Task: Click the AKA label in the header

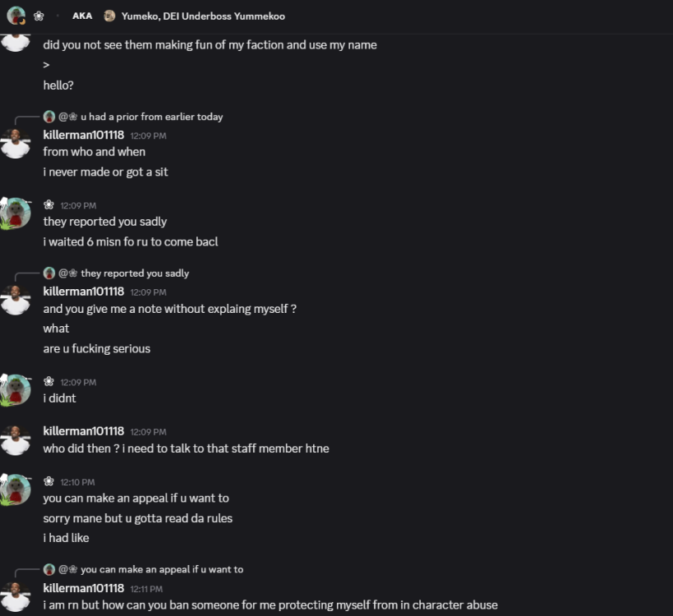Action: 82,16
